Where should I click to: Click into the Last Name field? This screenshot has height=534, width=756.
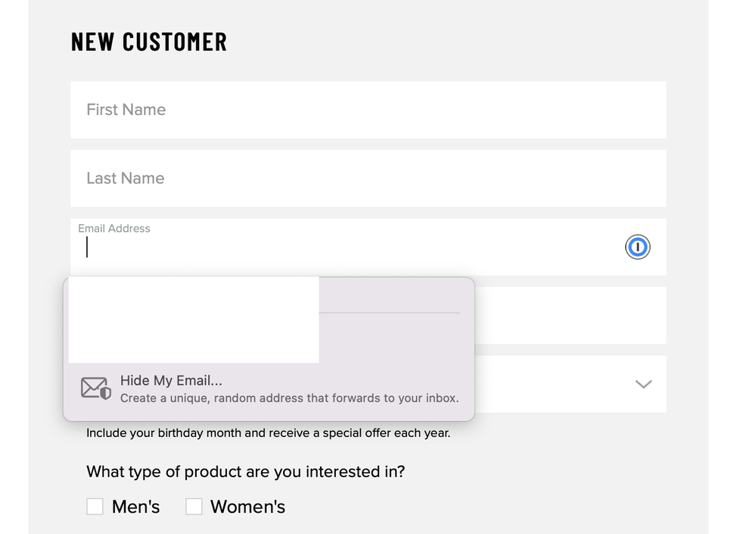[368, 178]
